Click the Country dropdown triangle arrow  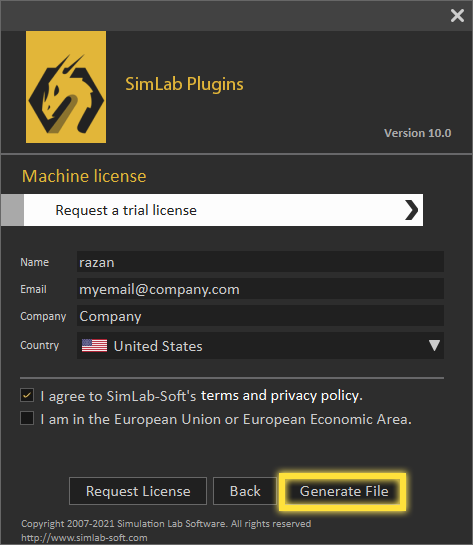(x=434, y=345)
